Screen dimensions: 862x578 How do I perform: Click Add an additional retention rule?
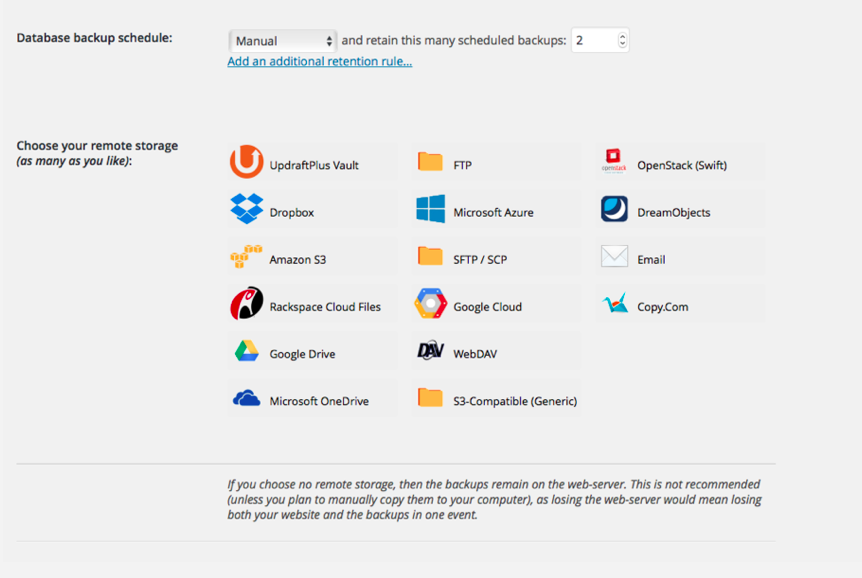coord(319,61)
